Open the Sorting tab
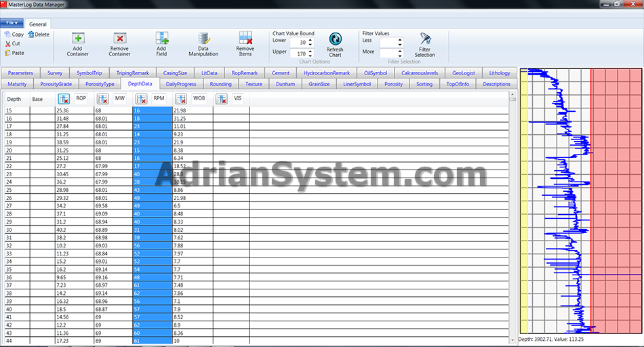644x347 pixels. point(424,84)
